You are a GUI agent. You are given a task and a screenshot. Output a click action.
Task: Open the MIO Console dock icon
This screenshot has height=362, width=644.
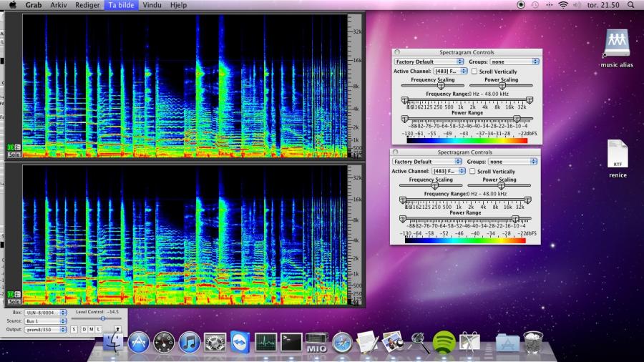[316, 342]
